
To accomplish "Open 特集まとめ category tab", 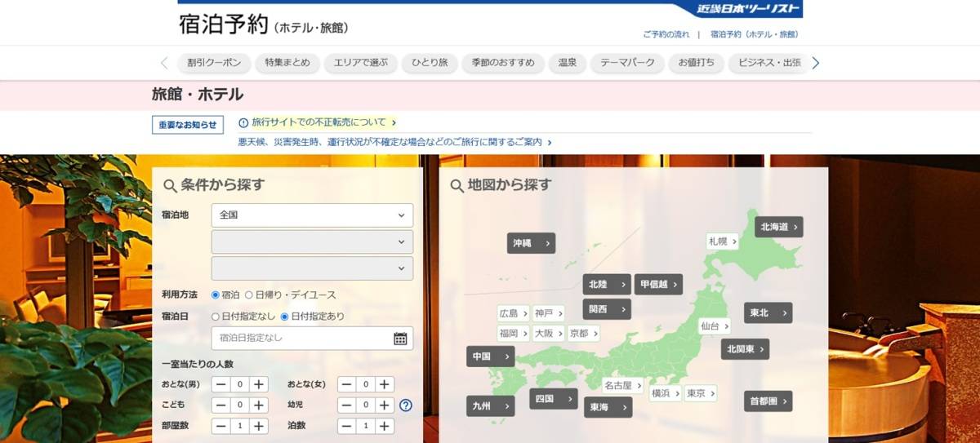I will [x=287, y=63].
